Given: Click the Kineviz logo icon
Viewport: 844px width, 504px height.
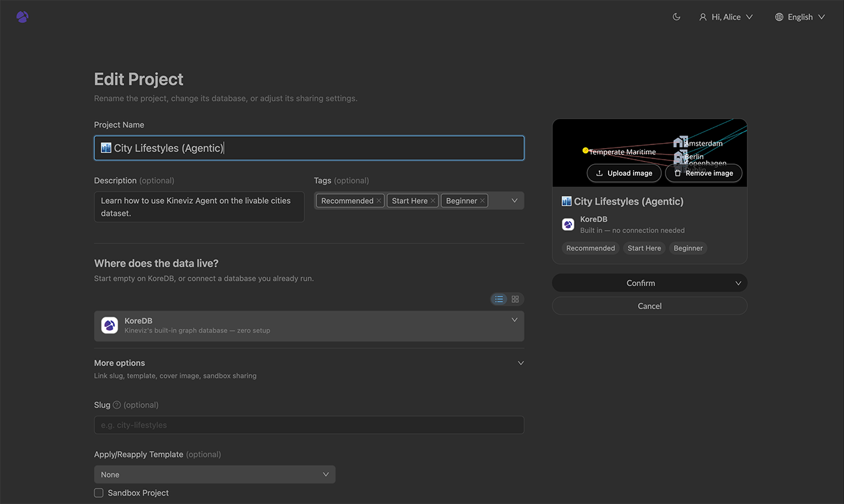Looking at the screenshot, I should (x=22, y=17).
